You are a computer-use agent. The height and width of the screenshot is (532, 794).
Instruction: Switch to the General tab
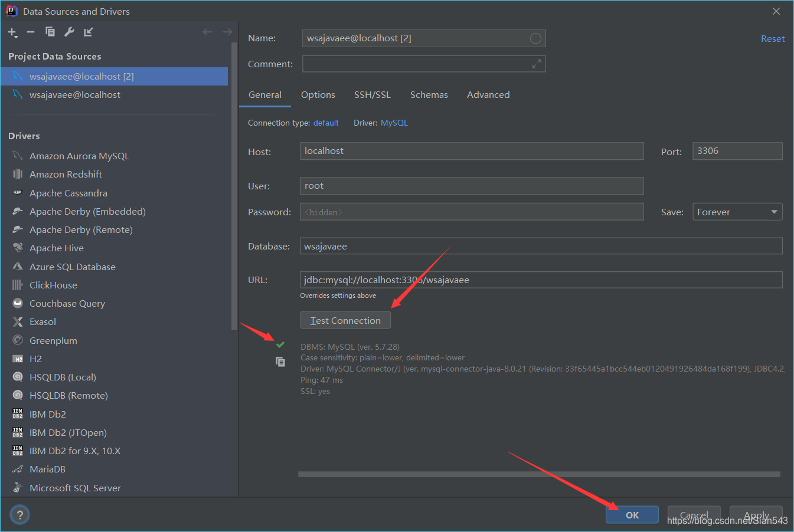265,94
